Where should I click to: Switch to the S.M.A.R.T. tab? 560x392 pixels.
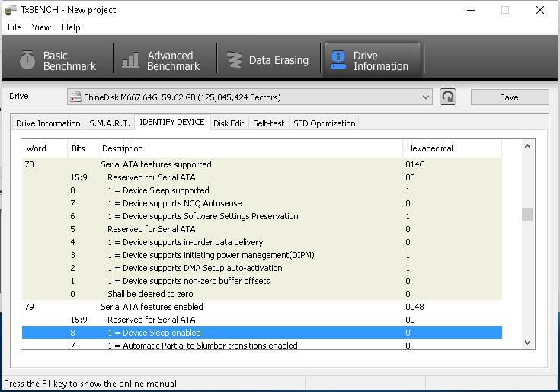pos(109,123)
